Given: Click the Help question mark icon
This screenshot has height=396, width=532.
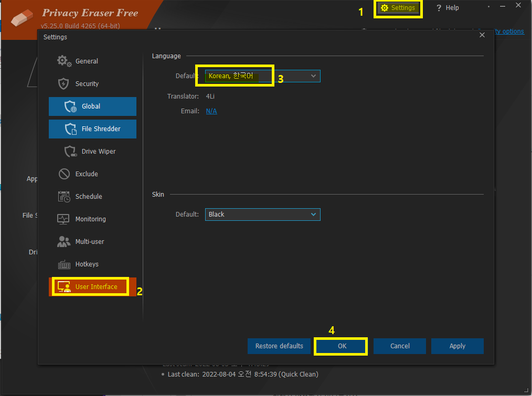Looking at the screenshot, I should pos(439,8).
